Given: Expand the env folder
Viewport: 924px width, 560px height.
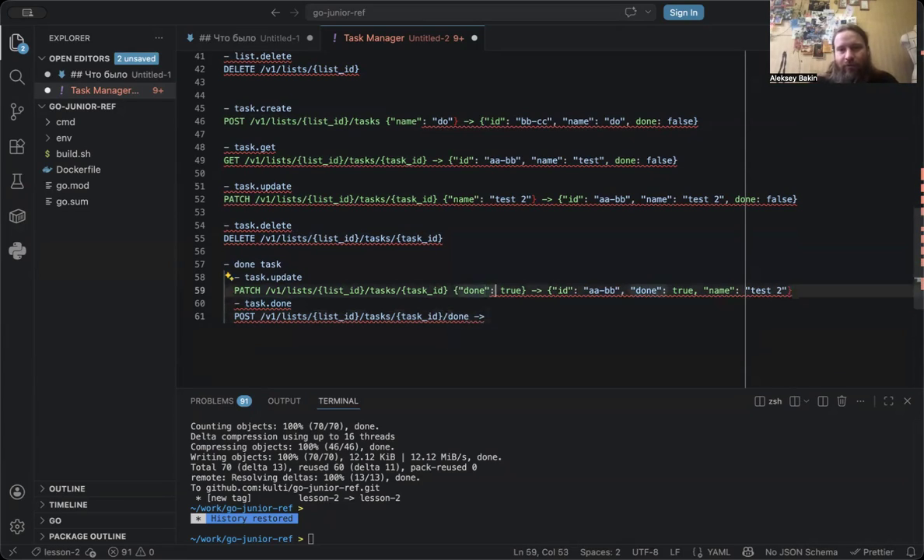Looking at the screenshot, I should [x=64, y=138].
